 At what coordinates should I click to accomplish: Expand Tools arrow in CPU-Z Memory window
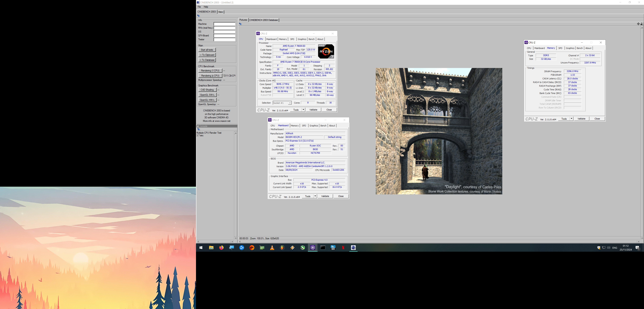pyautogui.click(x=572, y=119)
